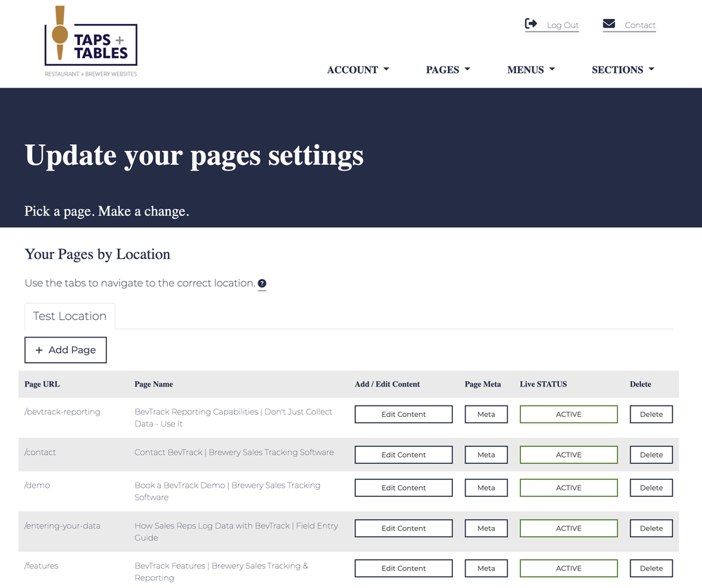
Task: Click Edit Content for /bevtrack-reporting
Action: (404, 414)
